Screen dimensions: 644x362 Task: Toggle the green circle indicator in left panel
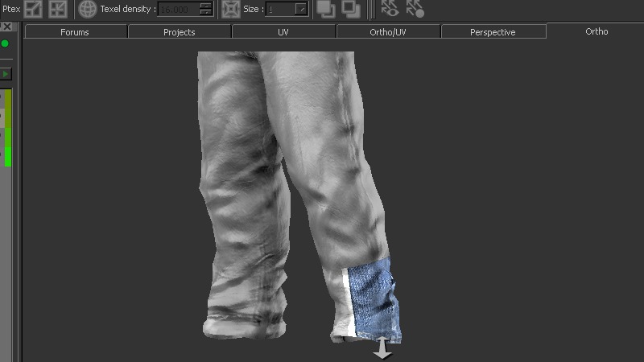[5, 43]
